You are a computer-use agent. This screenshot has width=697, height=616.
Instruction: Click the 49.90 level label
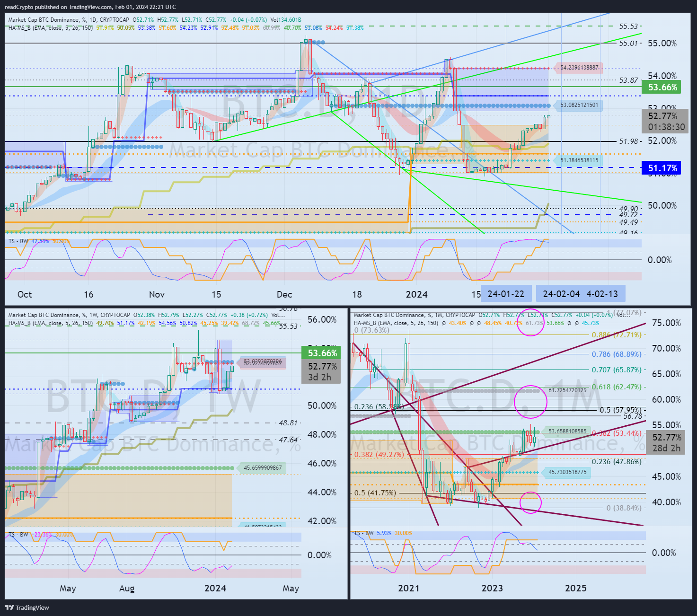pos(628,209)
